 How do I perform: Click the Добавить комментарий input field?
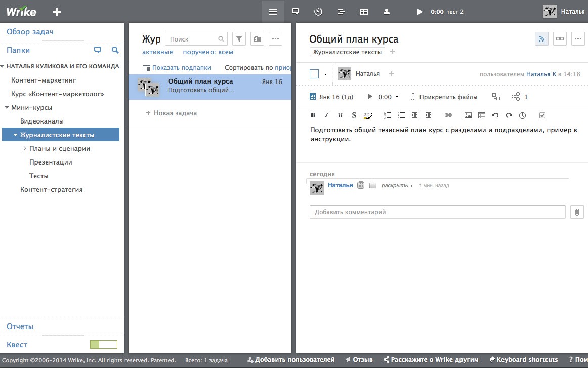pyautogui.click(x=437, y=212)
